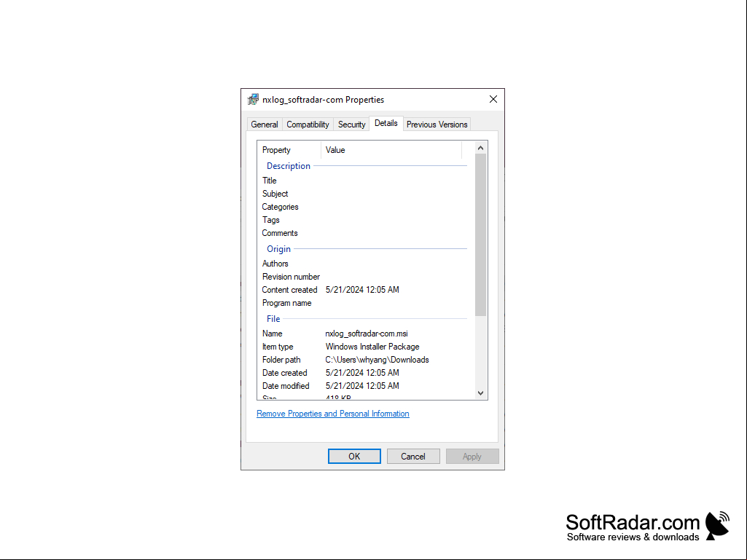Select the Name property label
Viewport: 747px width, 560px height.
(272, 334)
